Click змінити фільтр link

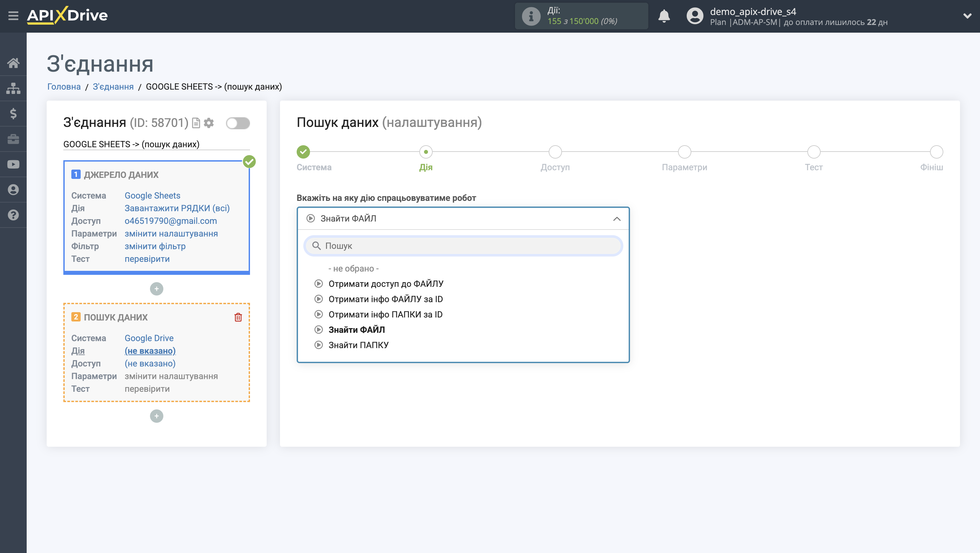pyautogui.click(x=155, y=247)
